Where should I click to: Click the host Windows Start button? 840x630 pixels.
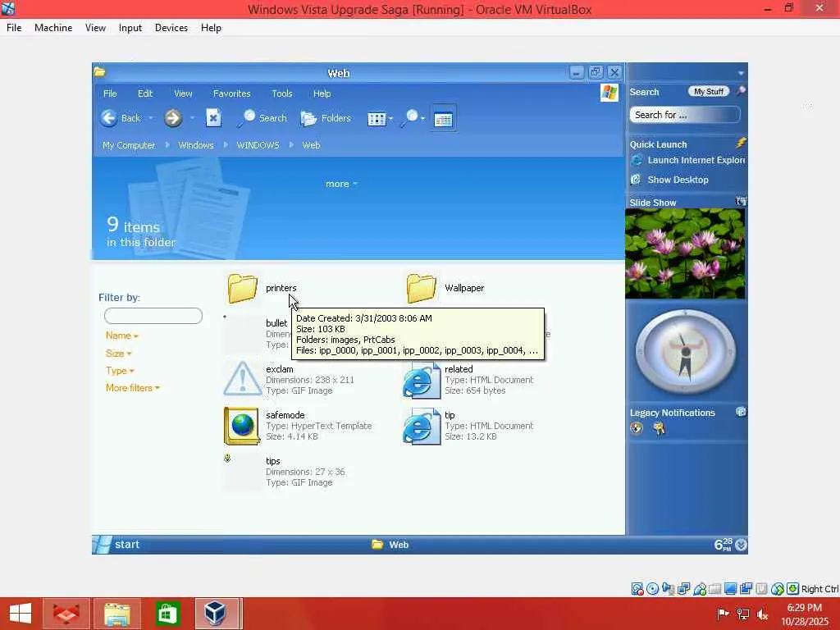click(21, 614)
